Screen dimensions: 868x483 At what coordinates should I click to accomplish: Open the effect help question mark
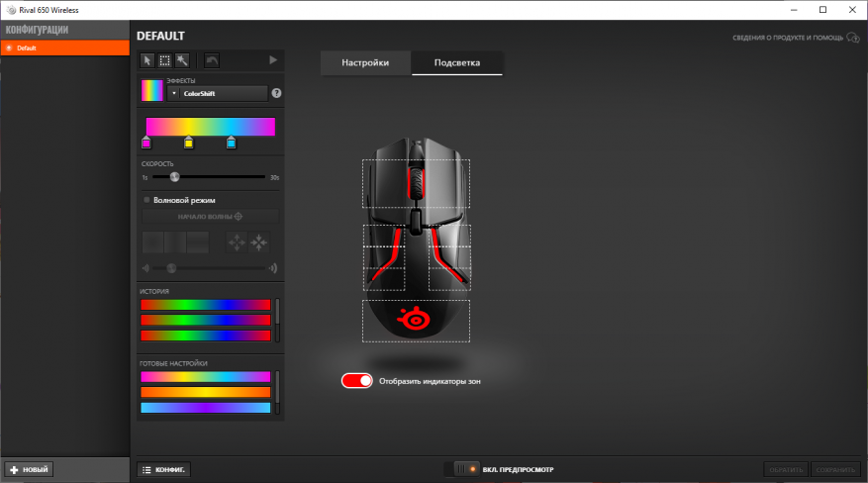[276, 93]
